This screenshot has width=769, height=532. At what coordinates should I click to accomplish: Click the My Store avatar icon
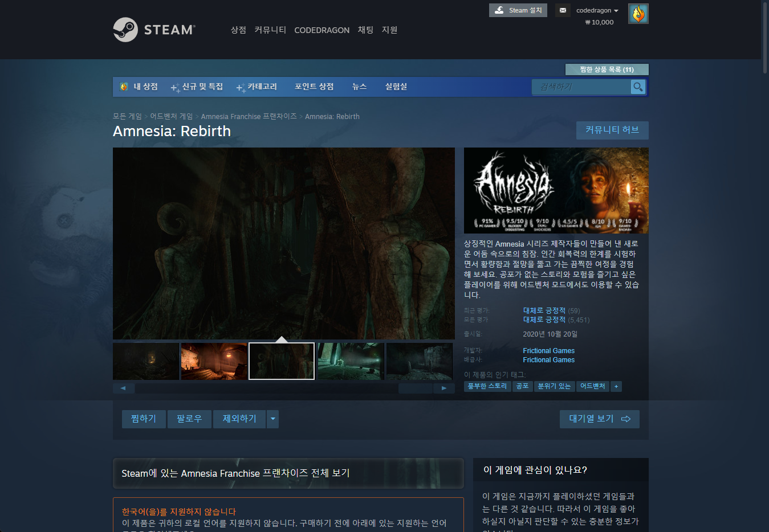[x=124, y=87]
